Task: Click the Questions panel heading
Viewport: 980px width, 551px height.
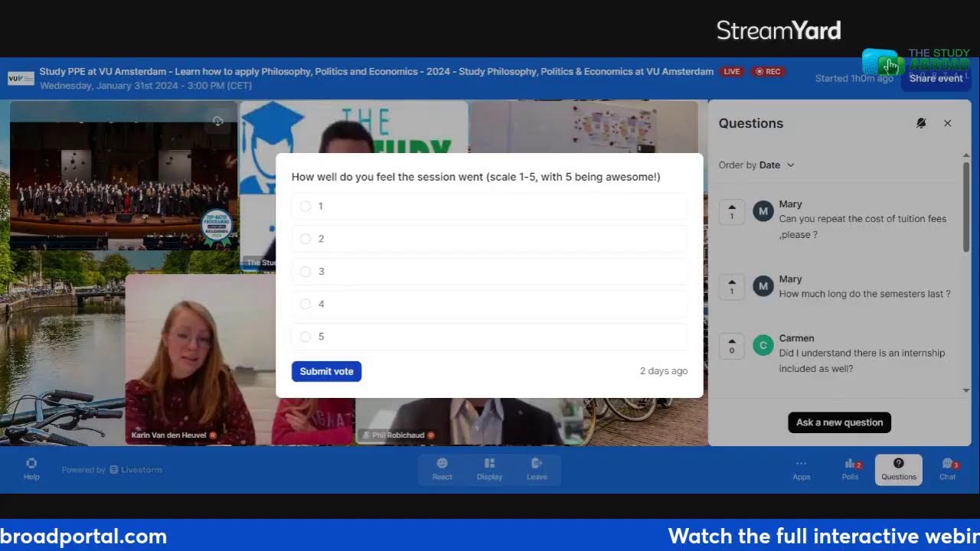Action: tap(751, 123)
